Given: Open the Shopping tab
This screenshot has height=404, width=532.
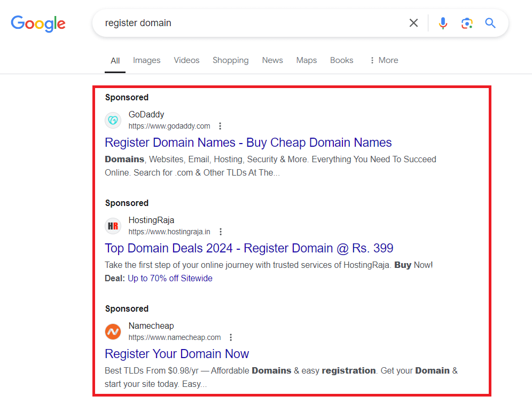Looking at the screenshot, I should coord(231,60).
